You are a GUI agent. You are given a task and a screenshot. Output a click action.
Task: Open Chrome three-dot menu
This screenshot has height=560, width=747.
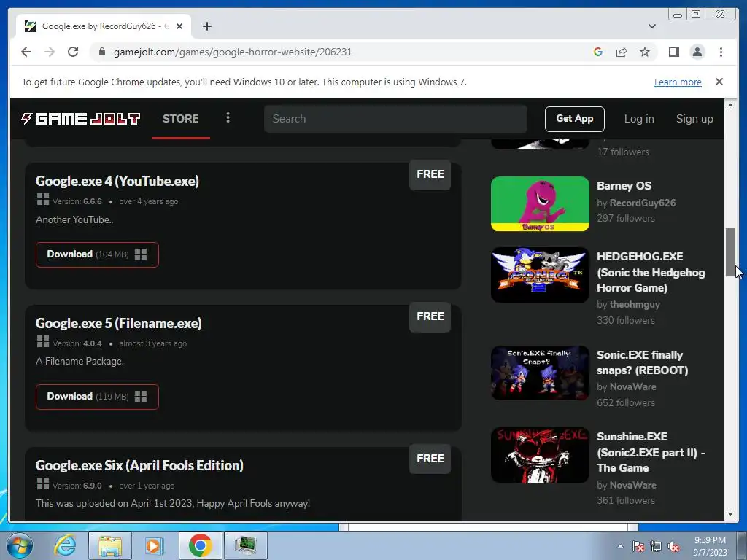[x=721, y=52]
